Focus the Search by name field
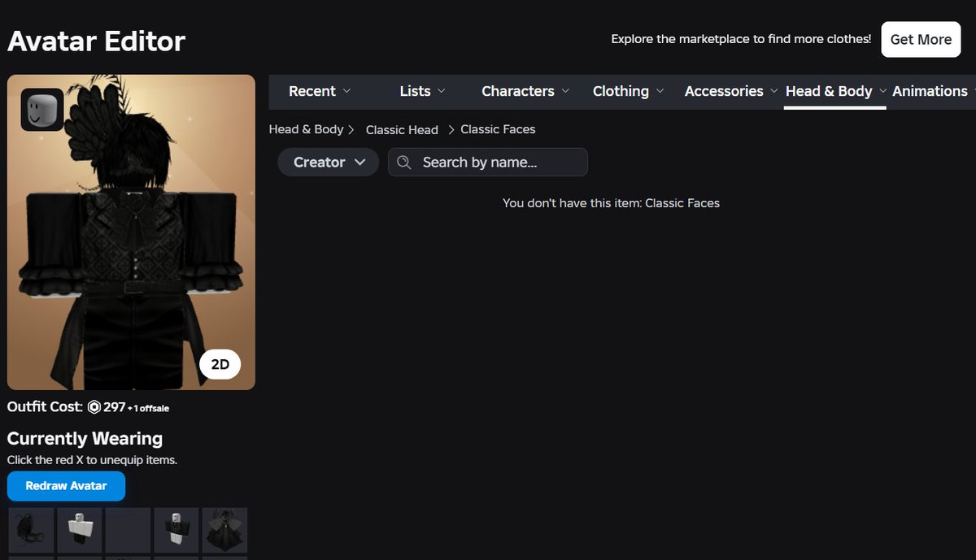 point(488,163)
